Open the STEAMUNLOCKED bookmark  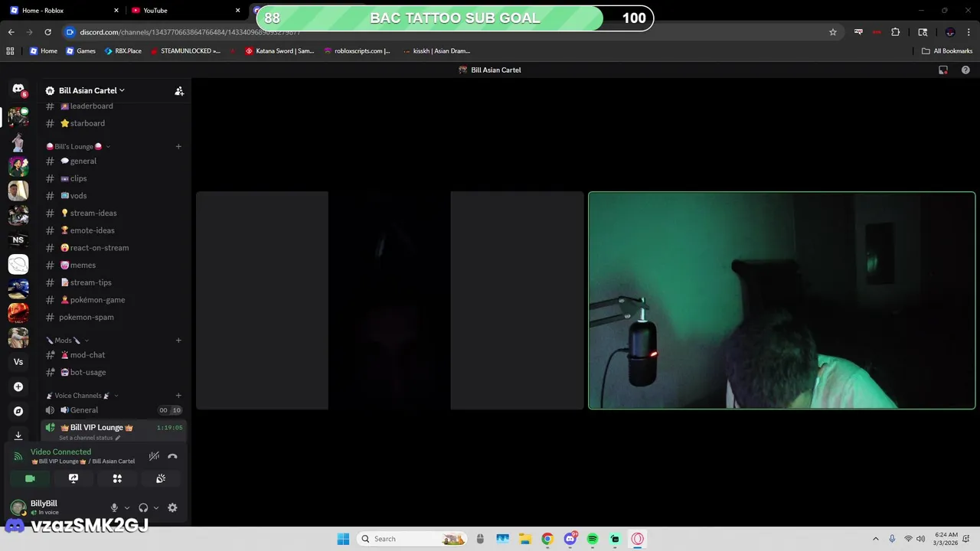click(x=185, y=51)
